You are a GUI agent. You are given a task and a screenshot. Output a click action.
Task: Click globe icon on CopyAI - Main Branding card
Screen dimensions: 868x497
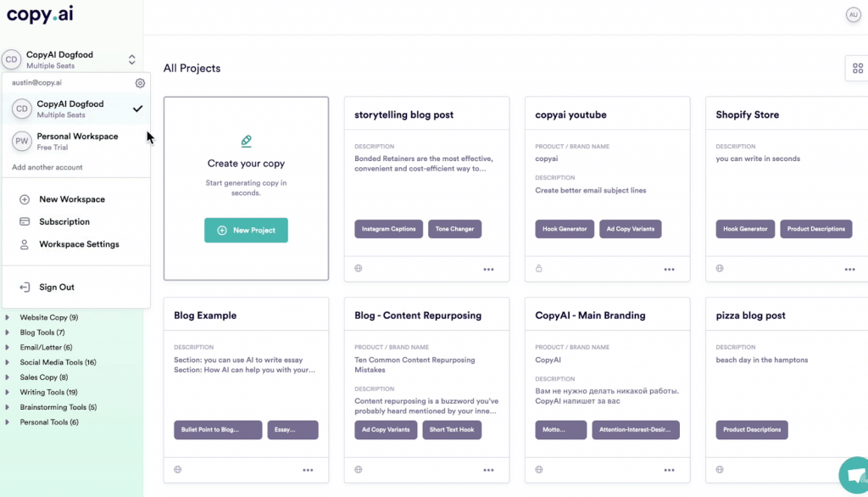pos(538,469)
